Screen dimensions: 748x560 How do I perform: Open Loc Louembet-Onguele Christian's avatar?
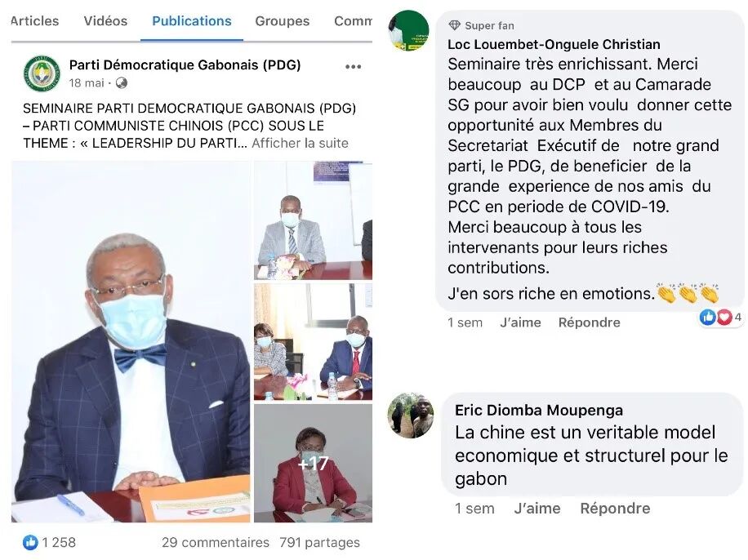409,29
